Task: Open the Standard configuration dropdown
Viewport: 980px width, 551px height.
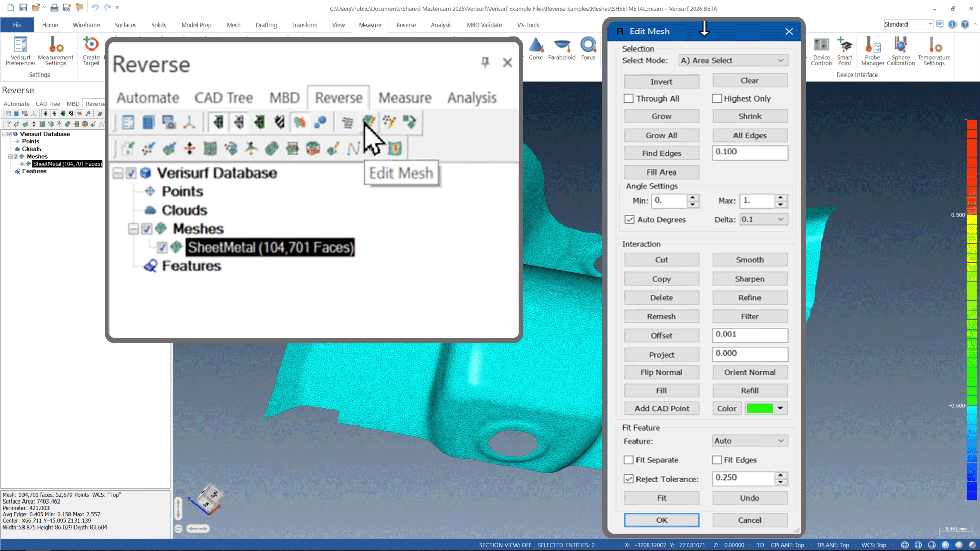Action: point(909,24)
